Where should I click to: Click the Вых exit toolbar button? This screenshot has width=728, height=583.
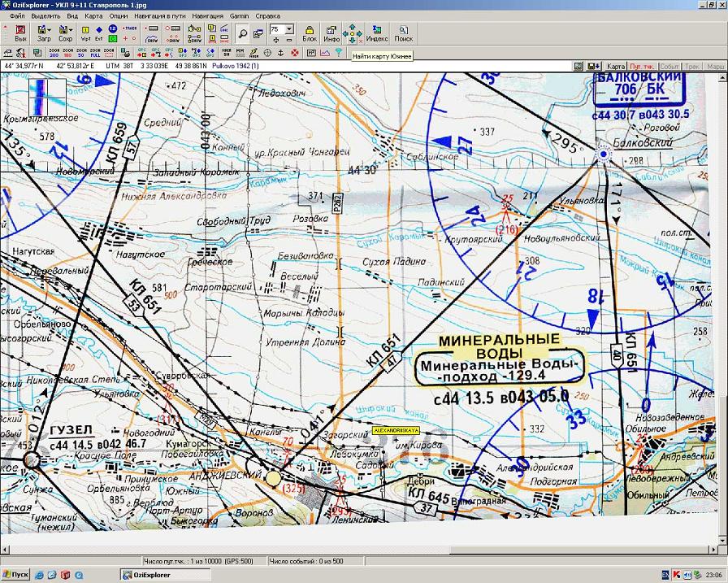(20, 33)
